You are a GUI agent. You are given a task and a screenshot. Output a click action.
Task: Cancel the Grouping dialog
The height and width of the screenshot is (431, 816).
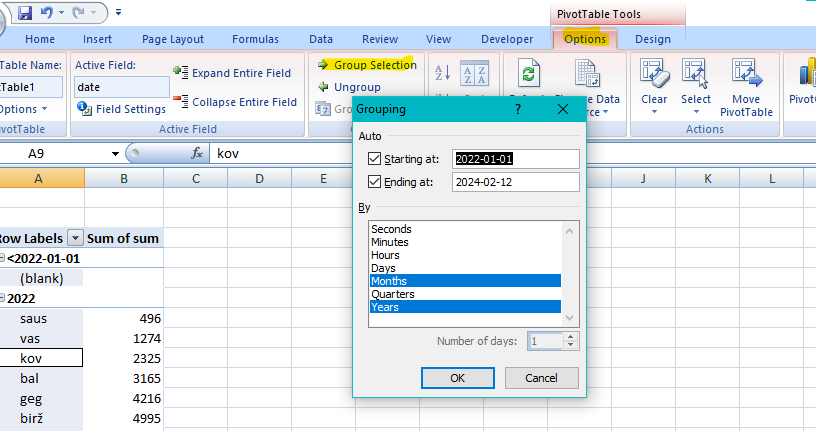pos(541,378)
